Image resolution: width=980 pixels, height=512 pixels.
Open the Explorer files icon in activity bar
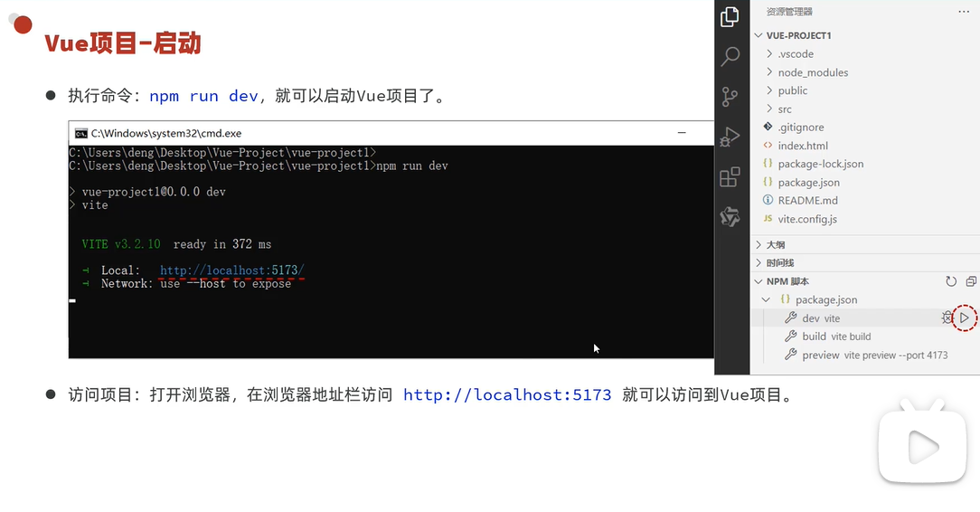(x=730, y=17)
